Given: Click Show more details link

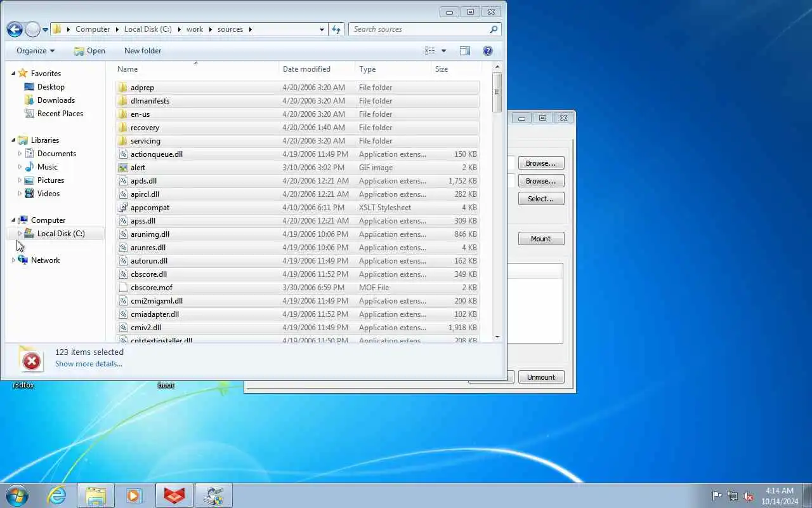Looking at the screenshot, I should point(89,364).
